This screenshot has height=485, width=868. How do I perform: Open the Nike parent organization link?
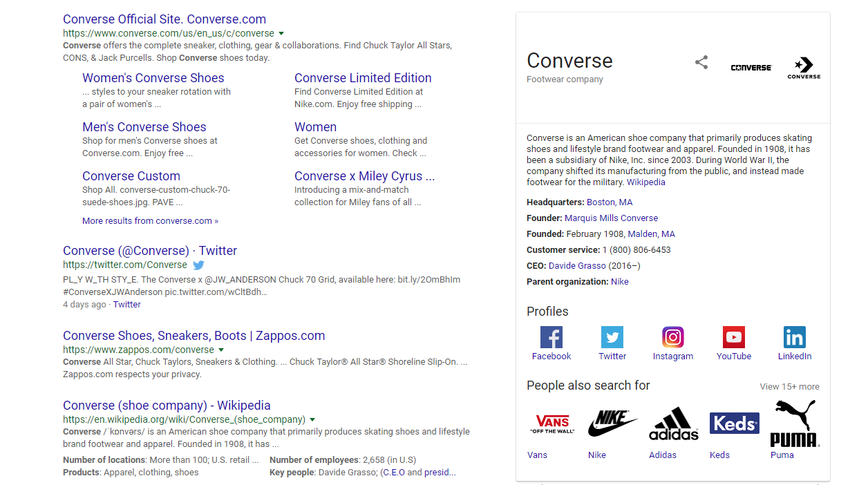pyautogui.click(x=620, y=282)
